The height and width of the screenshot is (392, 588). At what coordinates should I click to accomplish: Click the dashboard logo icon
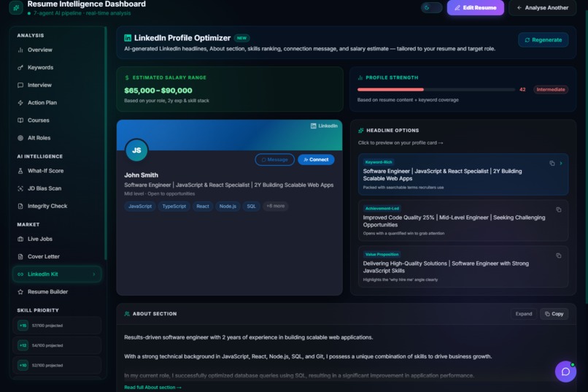[x=16, y=7]
